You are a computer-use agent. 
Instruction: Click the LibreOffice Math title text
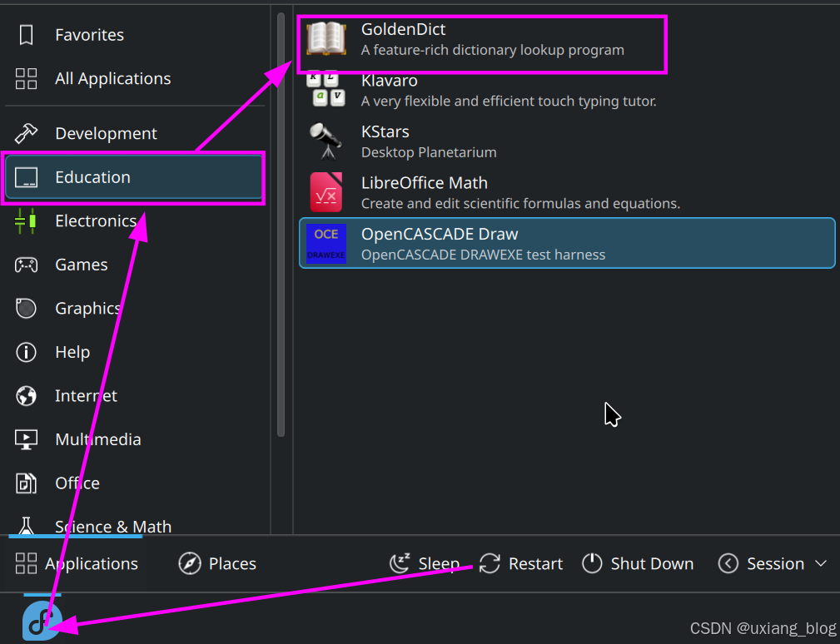tap(425, 183)
